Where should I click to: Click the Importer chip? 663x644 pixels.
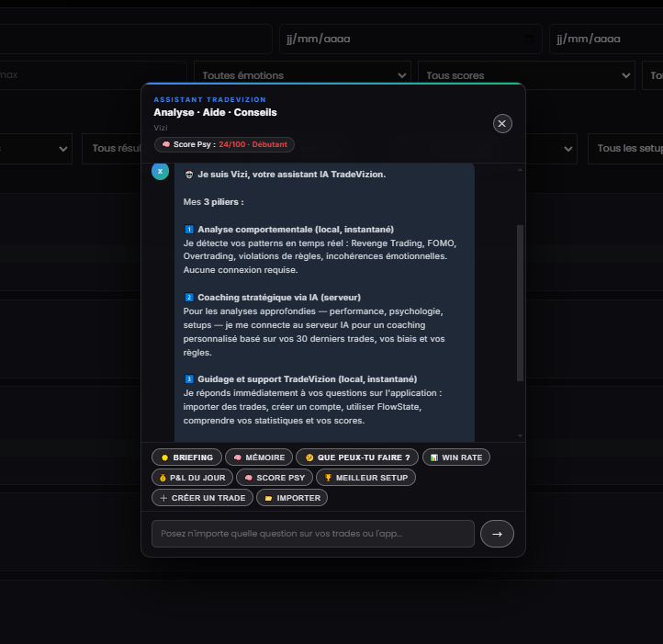click(292, 498)
